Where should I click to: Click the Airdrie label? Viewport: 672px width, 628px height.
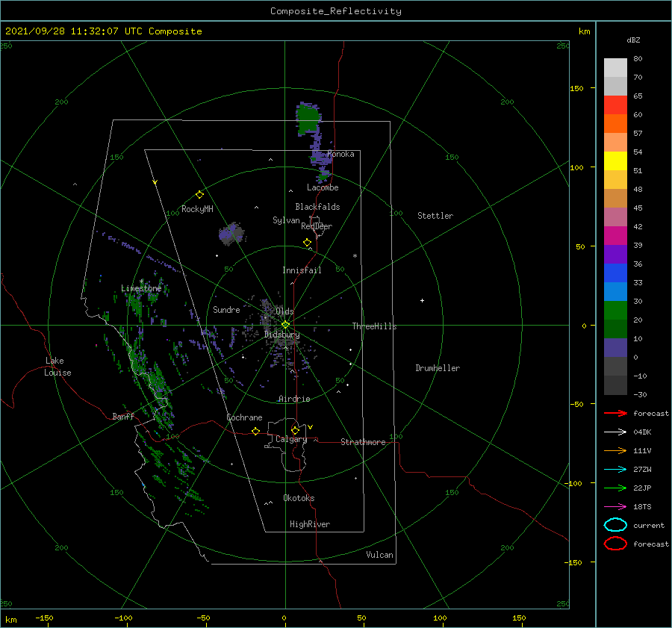294,399
